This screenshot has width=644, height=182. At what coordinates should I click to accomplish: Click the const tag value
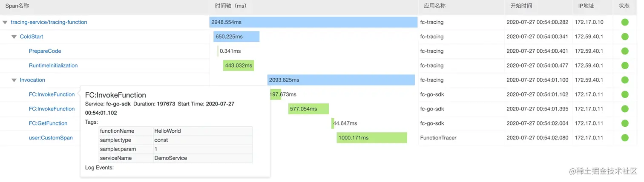pyautogui.click(x=161, y=140)
